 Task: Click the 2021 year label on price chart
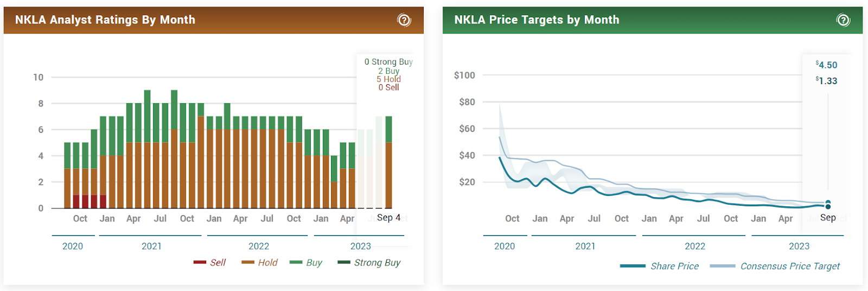point(585,246)
